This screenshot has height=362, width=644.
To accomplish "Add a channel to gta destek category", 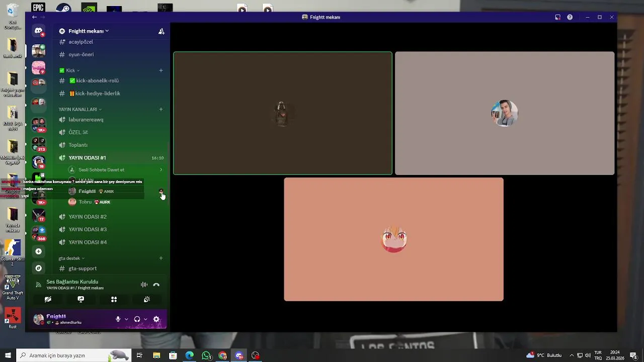I will pos(161,258).
